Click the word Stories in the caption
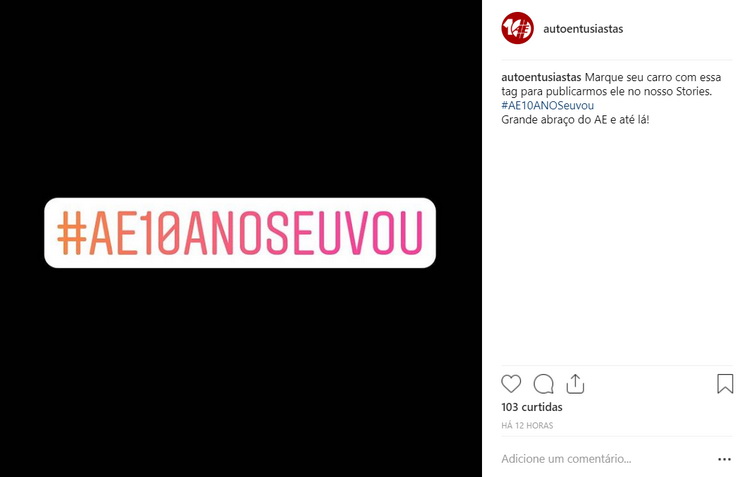750x477 pixels. (692, 91)
